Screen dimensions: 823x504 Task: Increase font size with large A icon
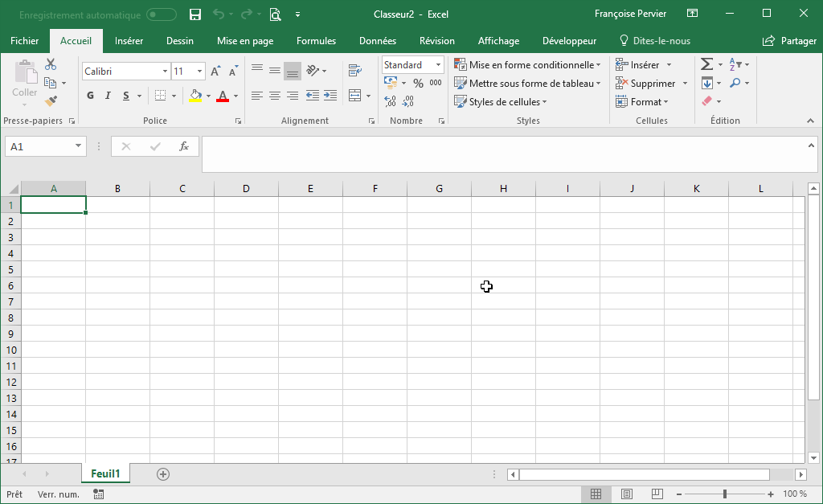215,72
